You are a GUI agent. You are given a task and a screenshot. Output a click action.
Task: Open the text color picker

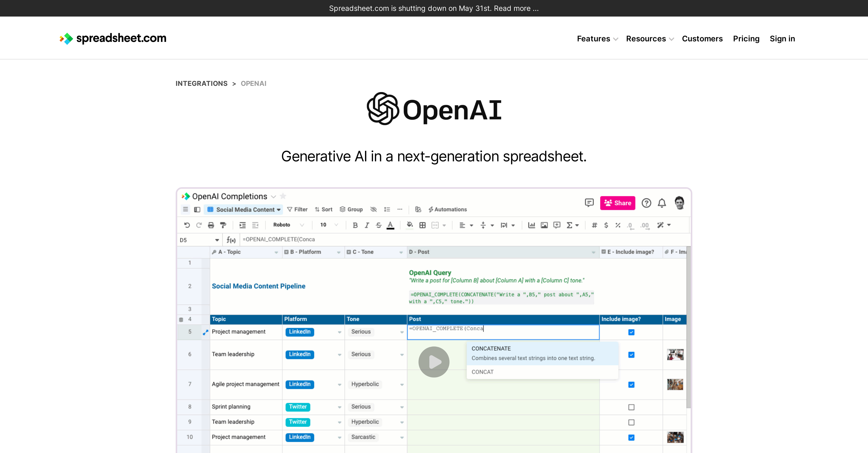pyautogui.click(x=391, y=225)
